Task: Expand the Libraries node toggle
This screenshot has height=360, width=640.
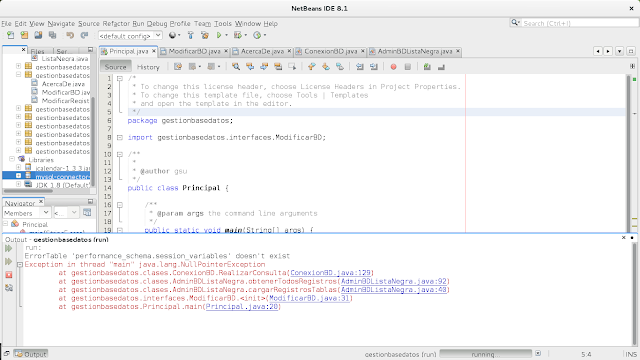Action: (x=12, y=159)
